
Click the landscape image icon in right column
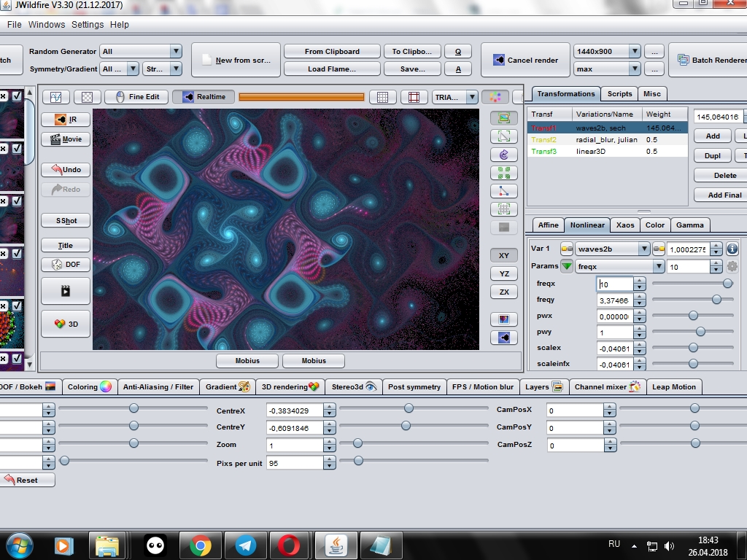coord(504,117)
